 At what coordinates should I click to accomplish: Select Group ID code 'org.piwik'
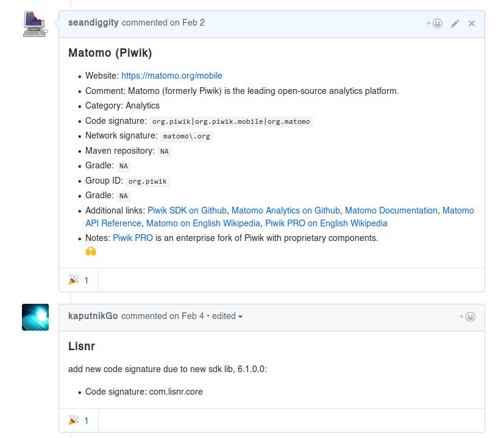[x=147, y=182]
